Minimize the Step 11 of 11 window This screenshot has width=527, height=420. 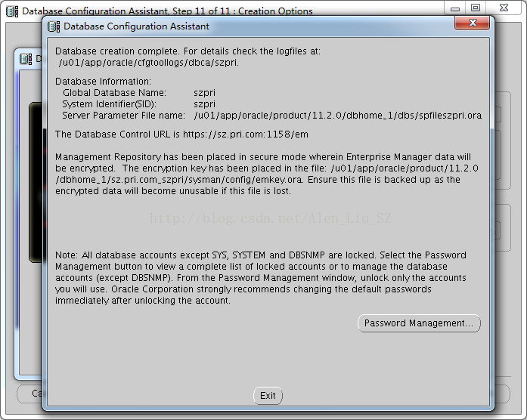454,8
